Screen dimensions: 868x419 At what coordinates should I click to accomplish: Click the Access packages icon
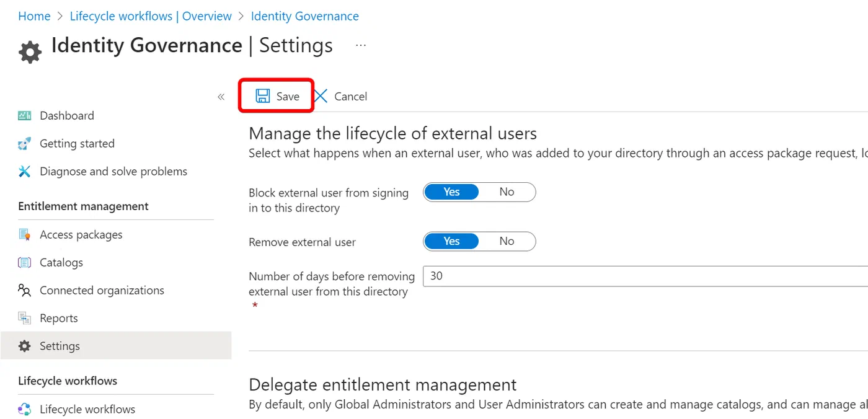coord(25,235)
